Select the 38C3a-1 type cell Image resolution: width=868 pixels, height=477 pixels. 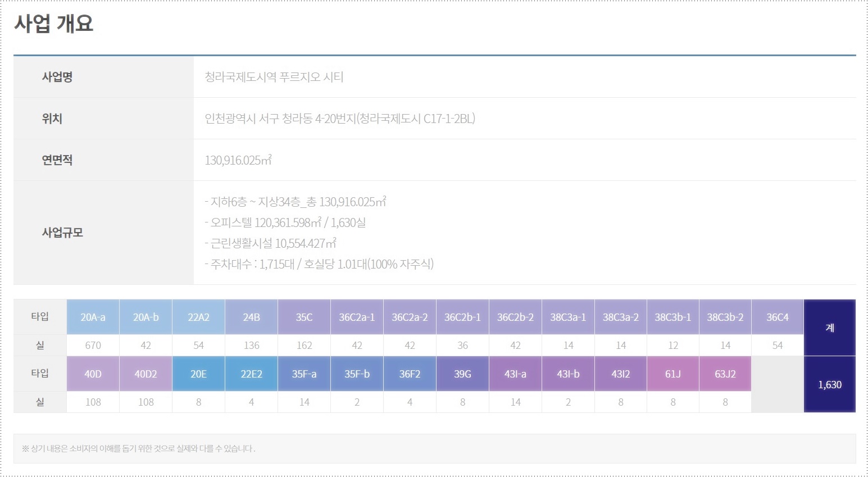(569, 317)
